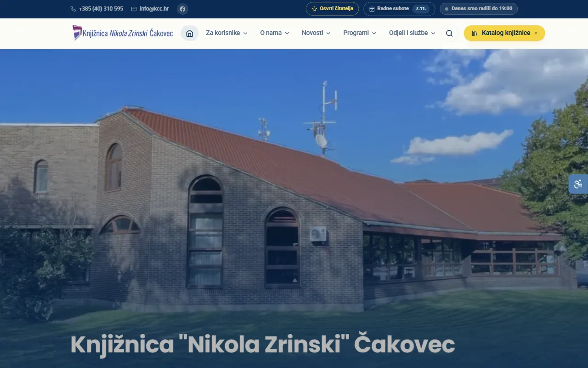This screenshot has width=588, height=368.
Task: Click the books icon in Katalog button
Action: pos(475,33)
